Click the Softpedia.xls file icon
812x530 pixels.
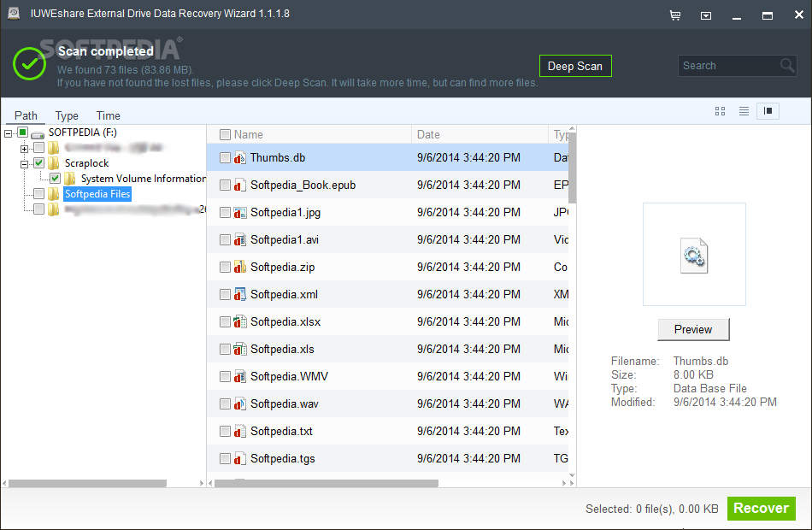[x=239, y=349]
